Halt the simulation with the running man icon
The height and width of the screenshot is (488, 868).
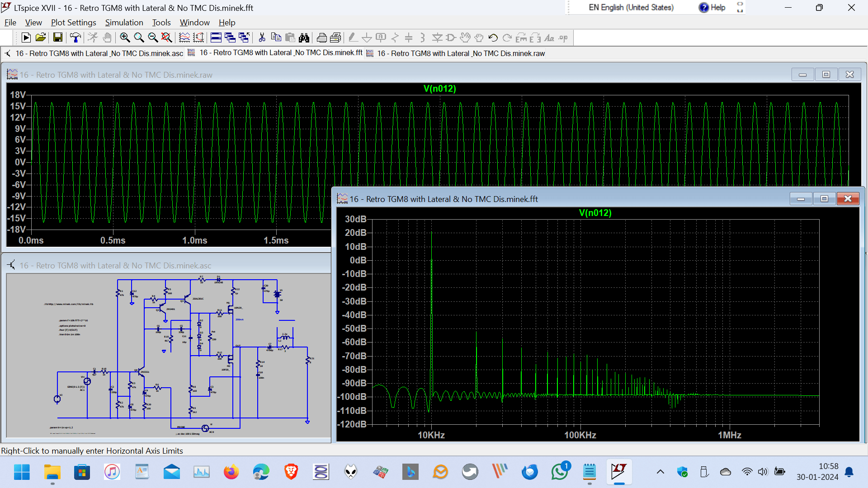click(93, 38)
